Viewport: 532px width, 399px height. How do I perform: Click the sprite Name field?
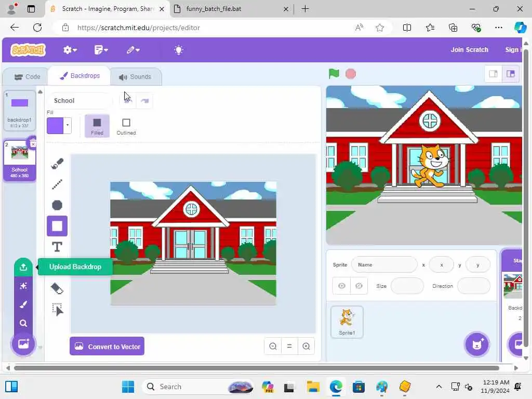[x=384, y=264]
